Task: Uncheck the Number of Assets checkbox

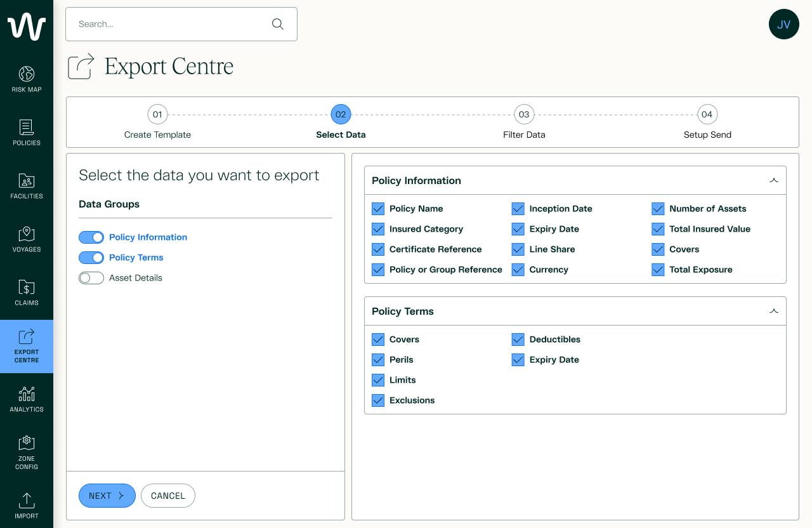Action: (x=658, y=209)
